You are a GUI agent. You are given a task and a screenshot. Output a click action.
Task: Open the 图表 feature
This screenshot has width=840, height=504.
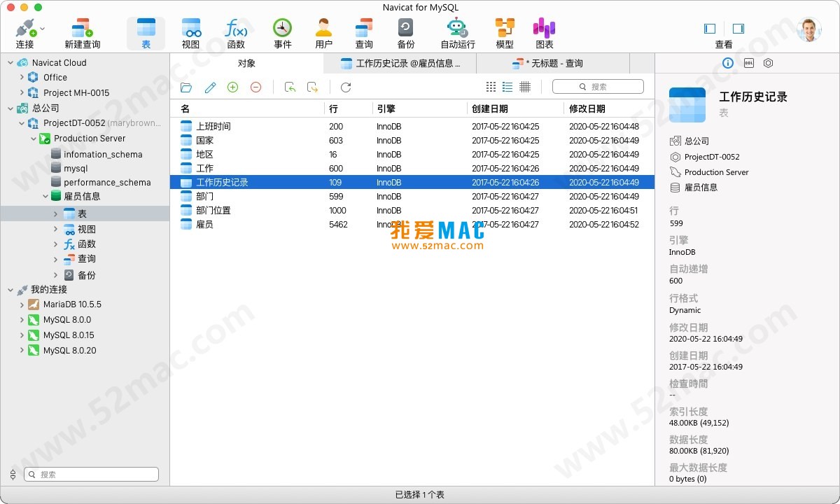pyautogui.click(x=544, y=30)
